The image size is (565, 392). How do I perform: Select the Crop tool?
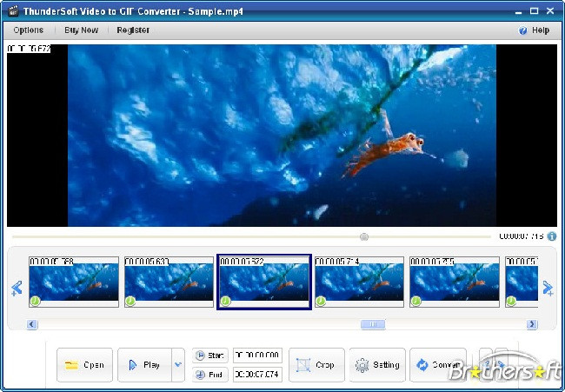316,365
